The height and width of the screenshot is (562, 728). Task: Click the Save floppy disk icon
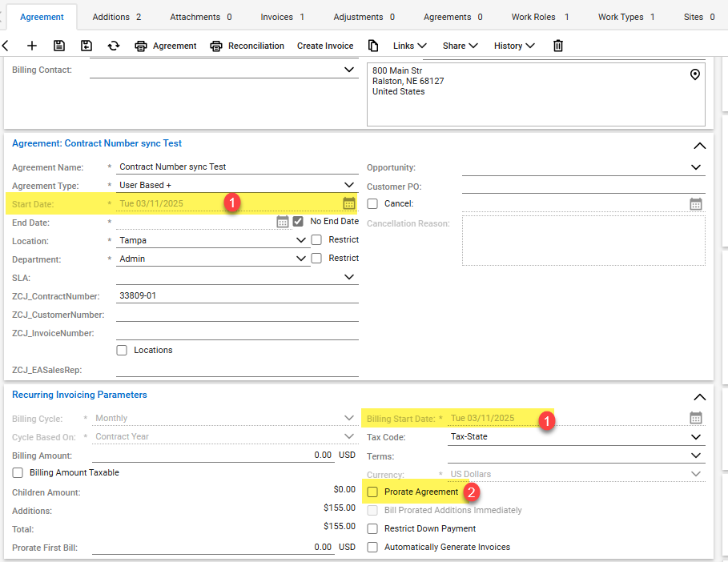pos(59,46)
